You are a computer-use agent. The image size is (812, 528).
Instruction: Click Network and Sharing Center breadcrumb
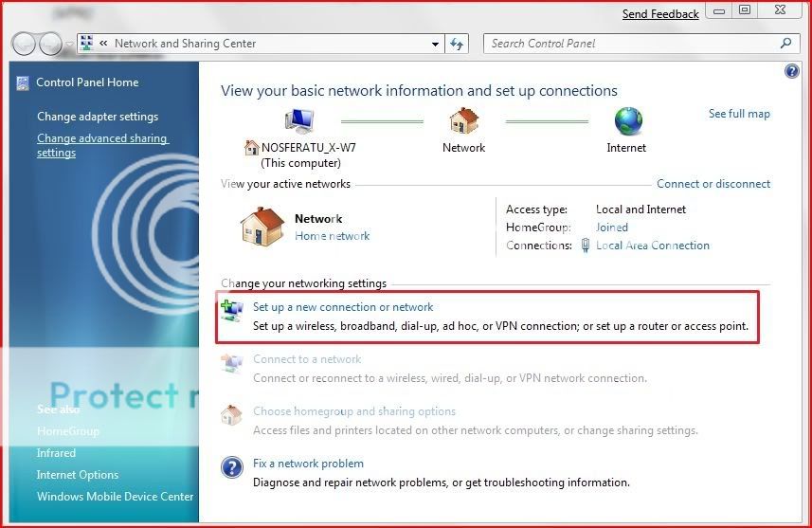point(186,44)
